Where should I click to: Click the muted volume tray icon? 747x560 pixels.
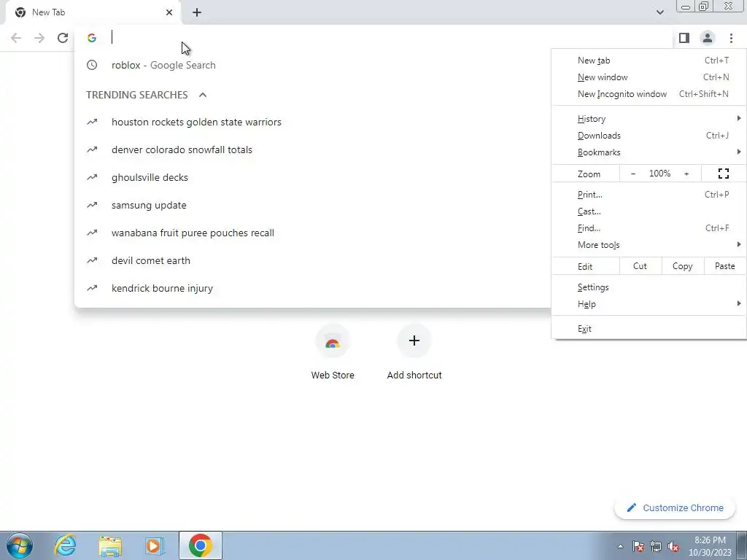coord(673,546)
